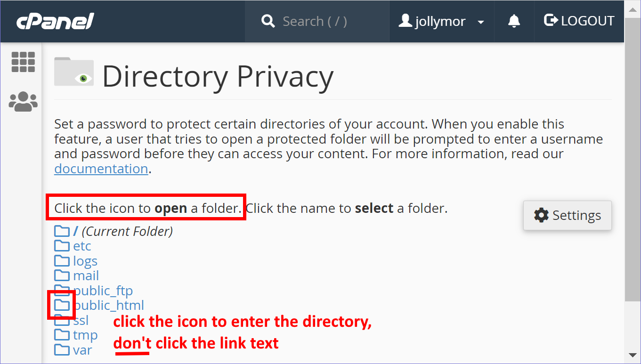Open the ssl folder icon
The height and width of the screenshot is (364, 641).
(x=62, y=320)
